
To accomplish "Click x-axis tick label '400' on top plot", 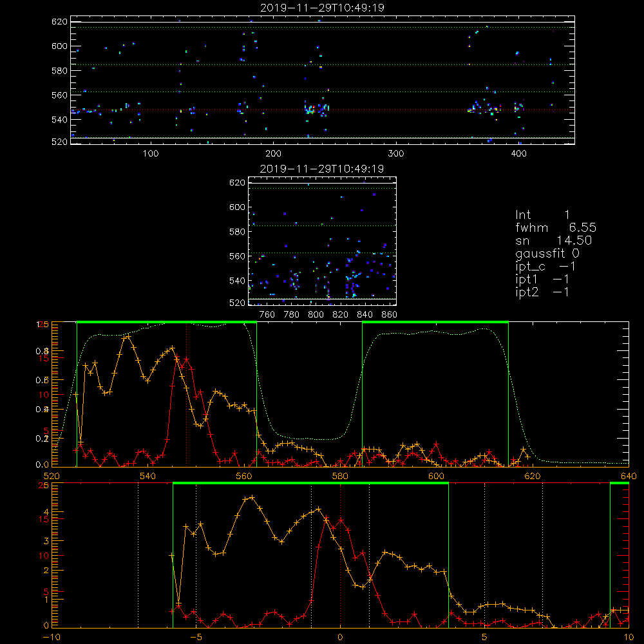I will pyautogui.click(x=518, y=154).
